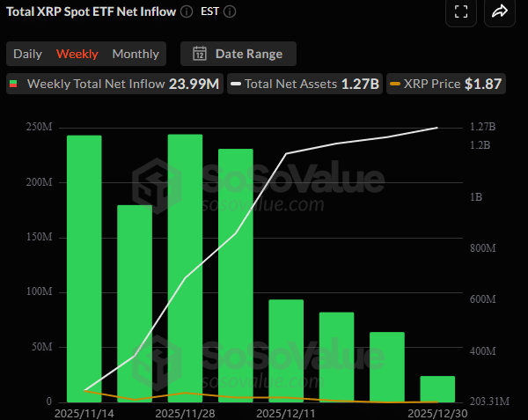The height and width of the screenshot is (420, 528).
Task: Click the share arrow icon
Action: (501, 11)
